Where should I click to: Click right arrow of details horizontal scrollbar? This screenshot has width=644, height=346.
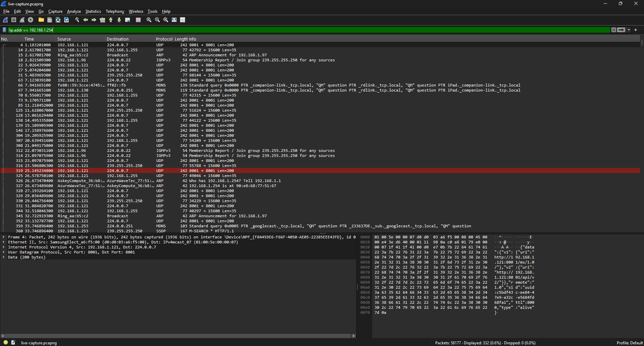353,336
